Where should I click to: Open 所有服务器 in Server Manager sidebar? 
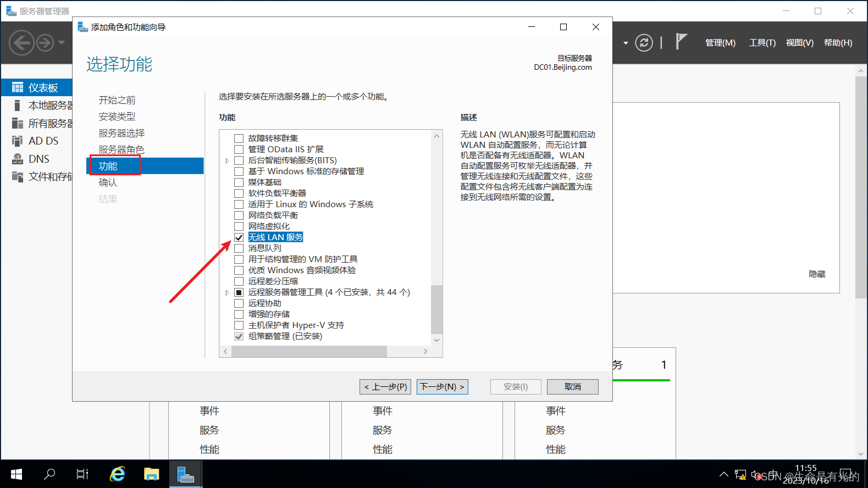37,123
